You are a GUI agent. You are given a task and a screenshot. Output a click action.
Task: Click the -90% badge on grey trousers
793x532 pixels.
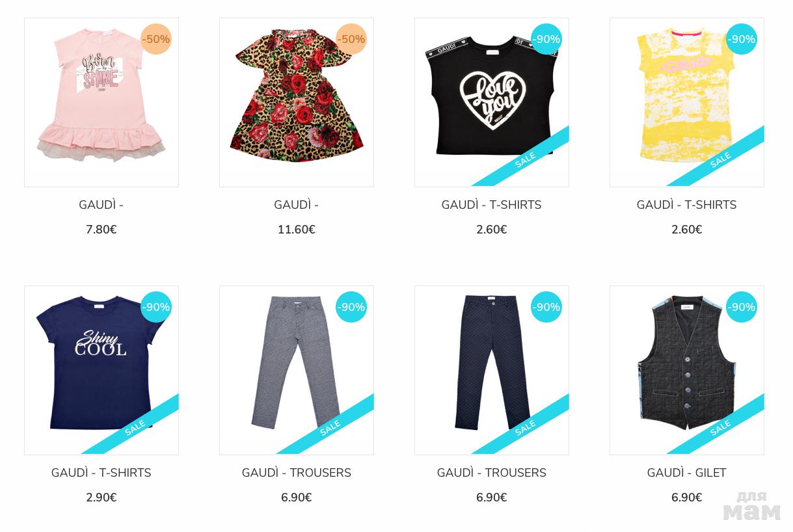tap(351, 307)
